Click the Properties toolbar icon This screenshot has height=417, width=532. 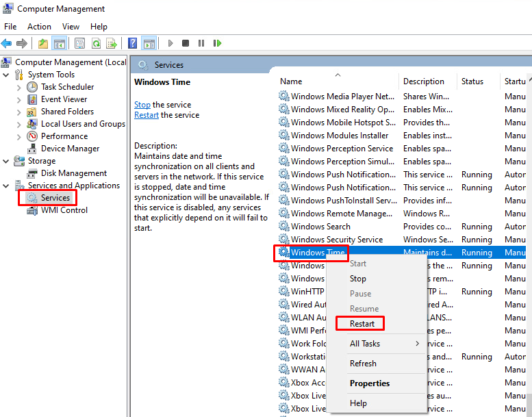tap(79, 43)
